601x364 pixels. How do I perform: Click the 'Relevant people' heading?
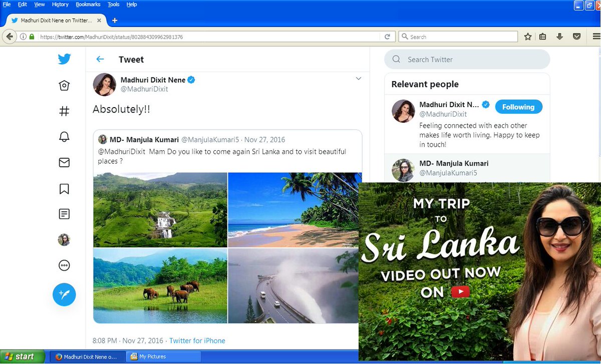click(425, 84)
